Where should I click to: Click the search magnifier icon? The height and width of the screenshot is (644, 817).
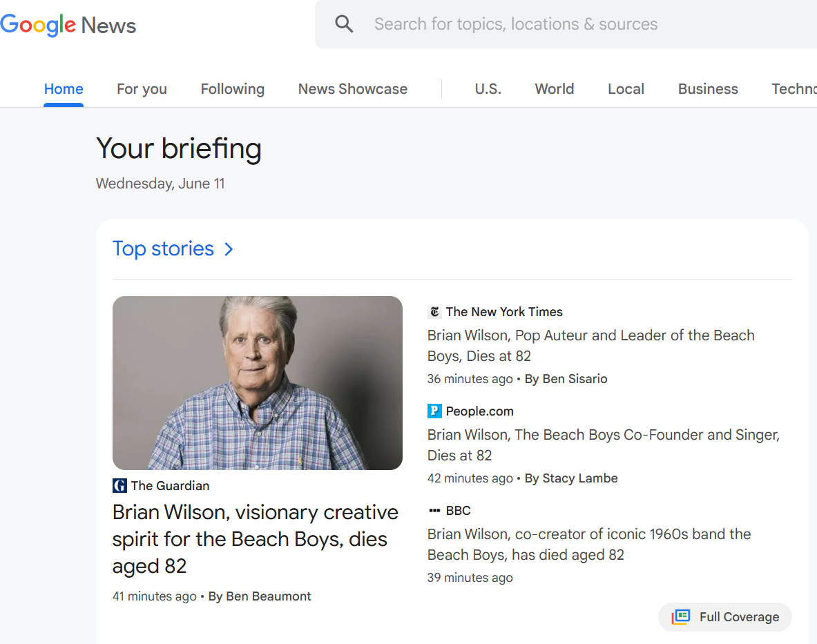tap(344, 24)
